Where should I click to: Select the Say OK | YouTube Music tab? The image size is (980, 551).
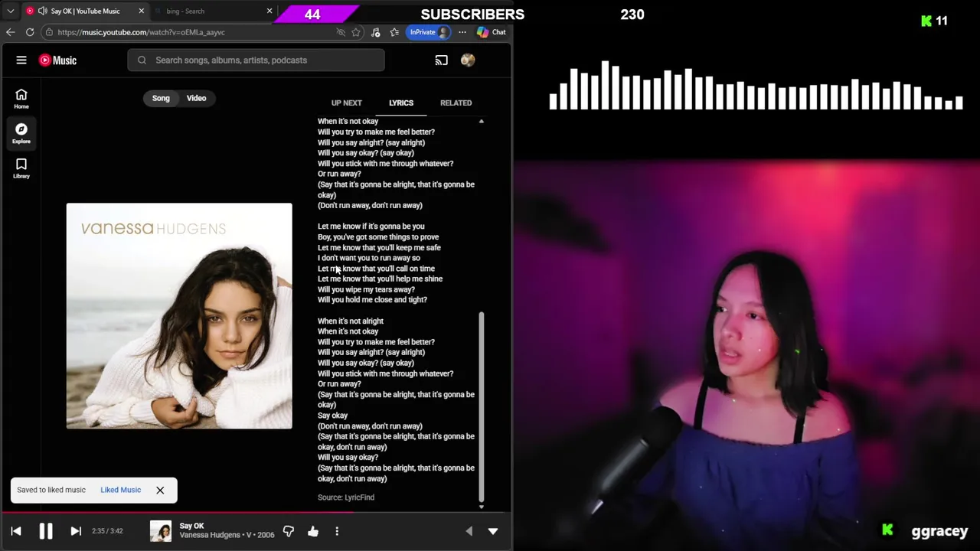click(85, 11)
